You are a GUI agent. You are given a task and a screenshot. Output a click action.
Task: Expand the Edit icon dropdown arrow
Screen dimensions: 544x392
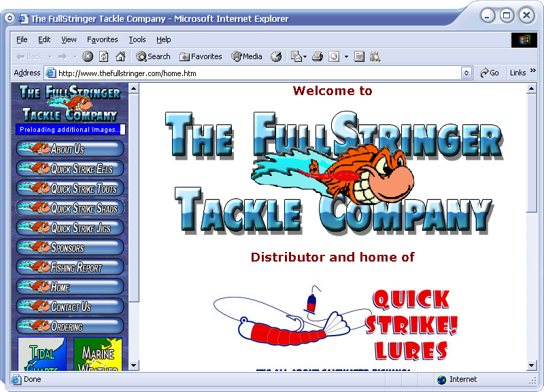pyautogui.click(x=346, y=56)
